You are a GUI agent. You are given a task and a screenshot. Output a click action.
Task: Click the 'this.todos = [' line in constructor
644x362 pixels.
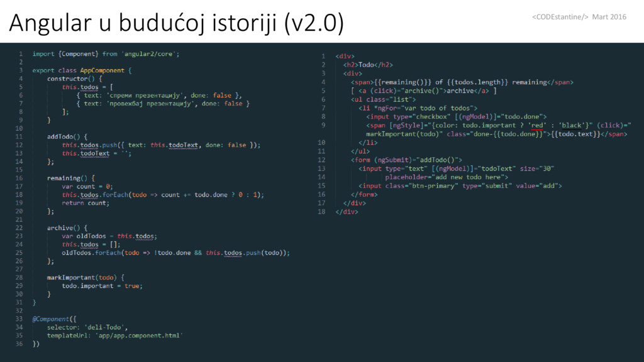tap(87, 87)
